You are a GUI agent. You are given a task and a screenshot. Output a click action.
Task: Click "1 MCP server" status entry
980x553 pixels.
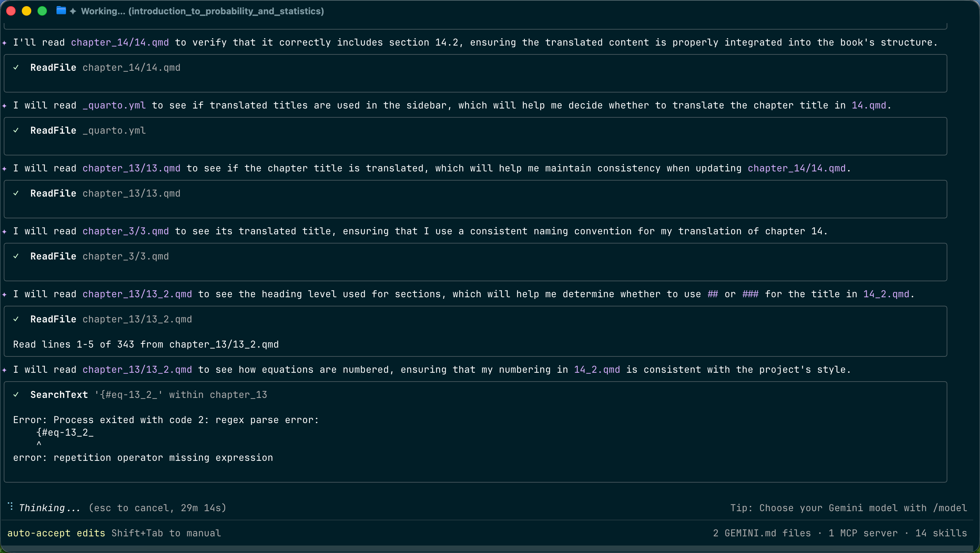tap(863, 533)
